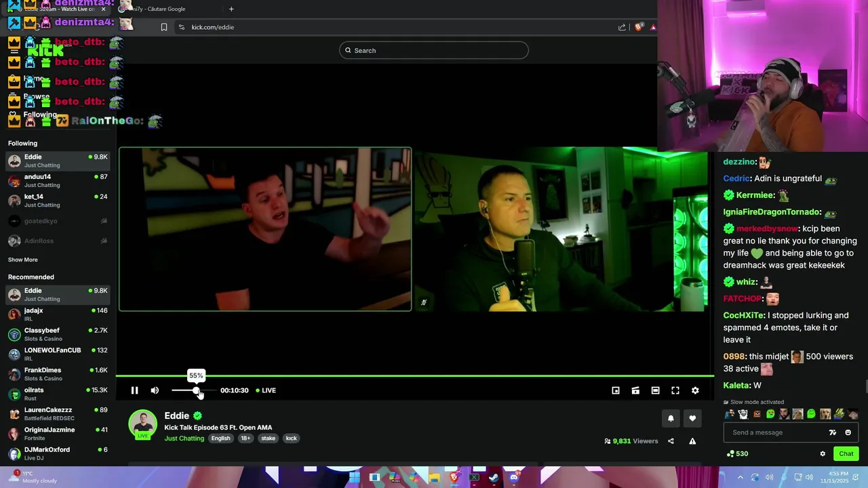Send message with Chat button

pos(846,454)
